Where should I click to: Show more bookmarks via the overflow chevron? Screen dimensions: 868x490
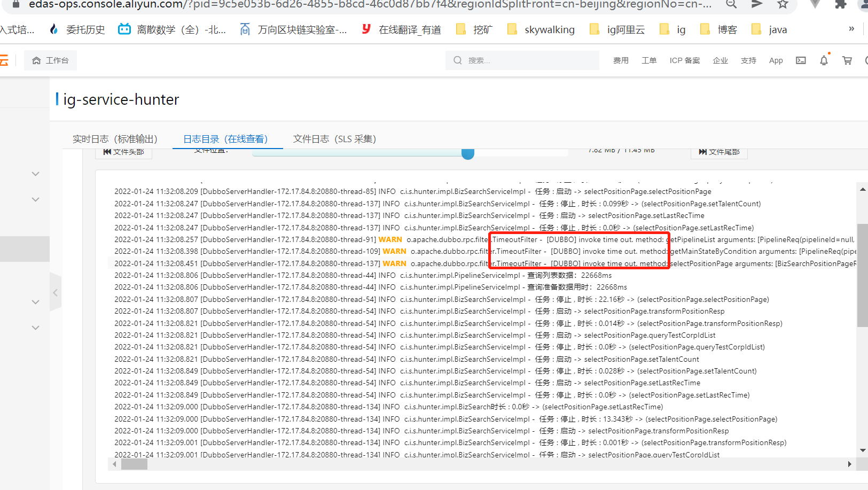pyautogui.click(x=851, y=29)
